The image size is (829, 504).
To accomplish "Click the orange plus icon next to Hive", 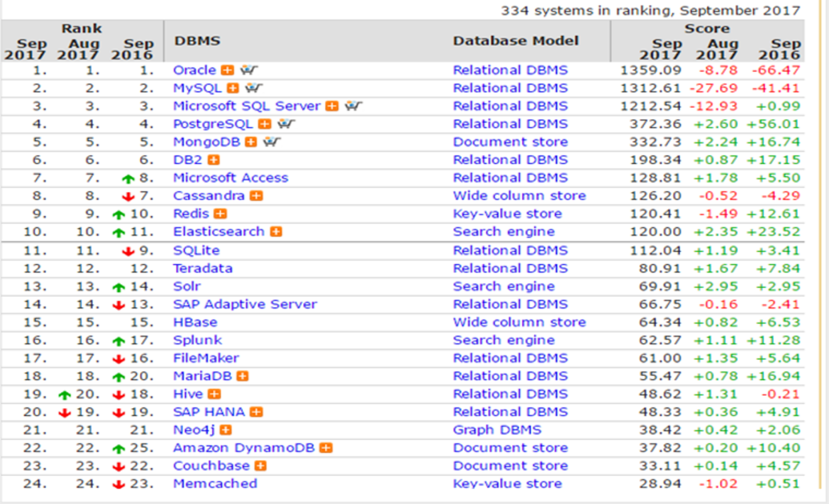I will (214, 394).
